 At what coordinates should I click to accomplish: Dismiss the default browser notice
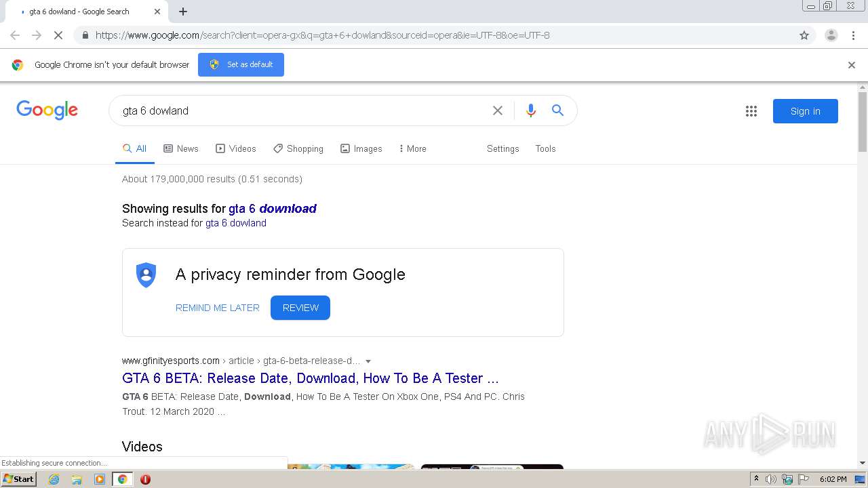(x=852, y=65)
